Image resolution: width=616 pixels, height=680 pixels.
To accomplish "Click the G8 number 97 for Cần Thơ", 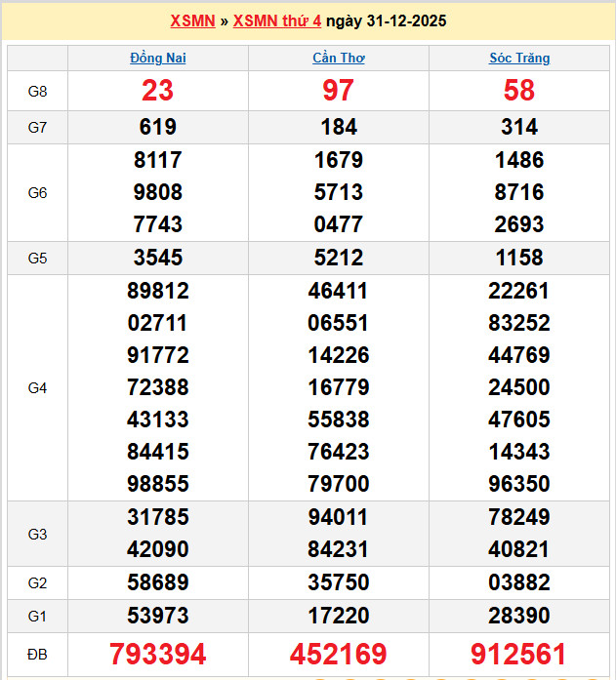I will point(339,91).
